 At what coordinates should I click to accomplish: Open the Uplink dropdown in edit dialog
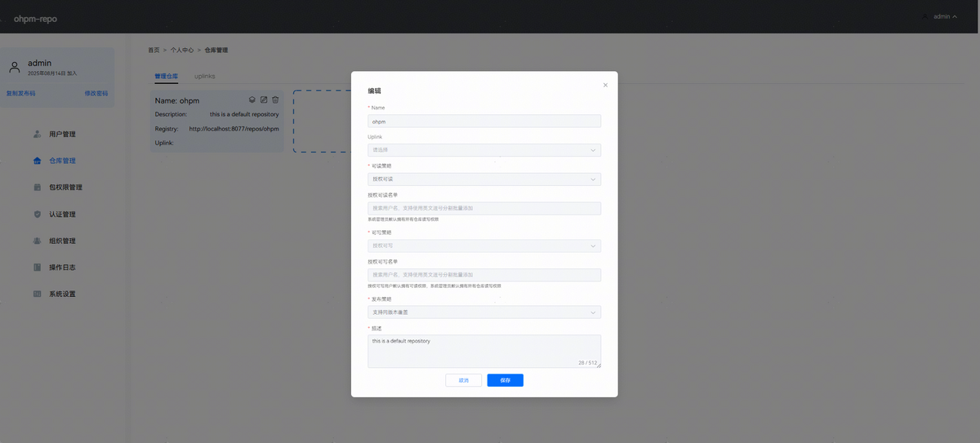484,150
